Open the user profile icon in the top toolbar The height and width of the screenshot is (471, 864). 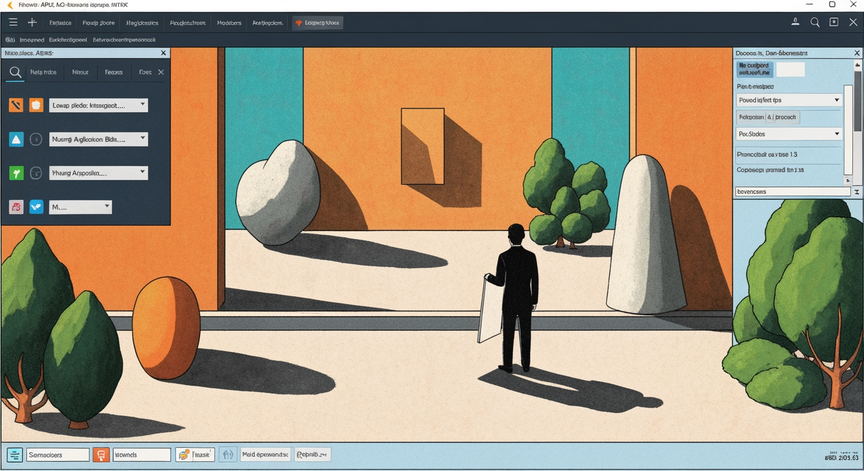(x=795, y=22)
